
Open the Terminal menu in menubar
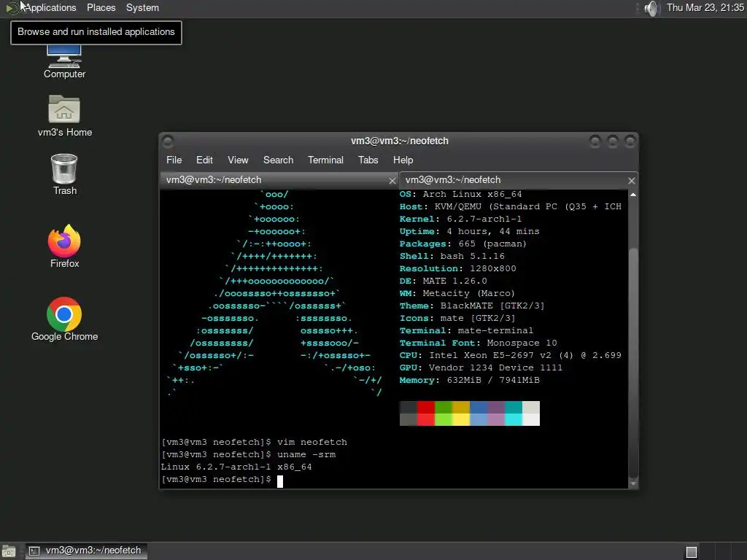coord(325,160)
